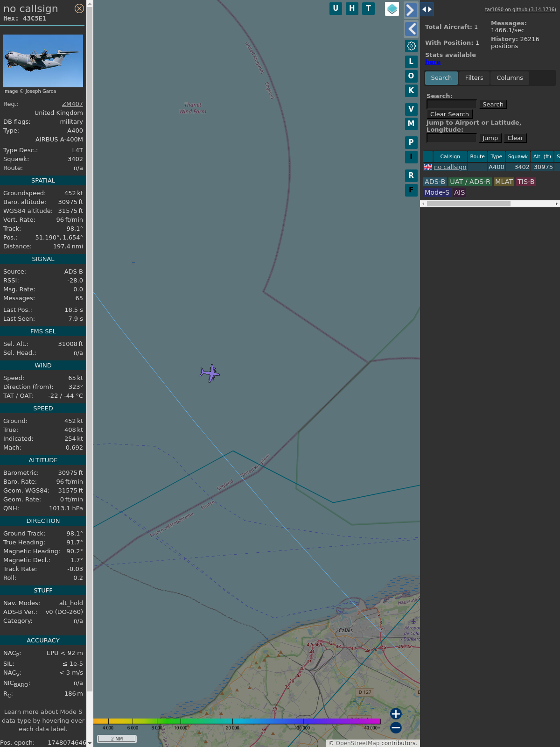
Task: Open the settings gear icon
Action: [x=411, y=46]
